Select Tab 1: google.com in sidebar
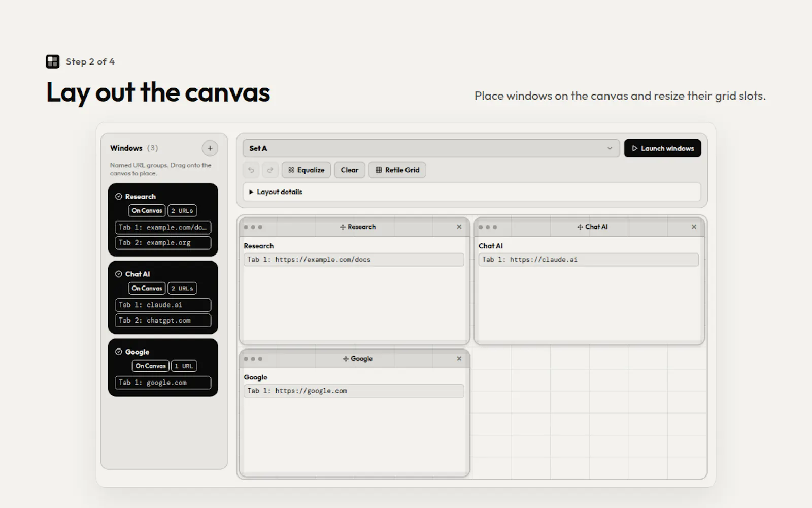Screen dimensions: 812x508 coord(163,383)
